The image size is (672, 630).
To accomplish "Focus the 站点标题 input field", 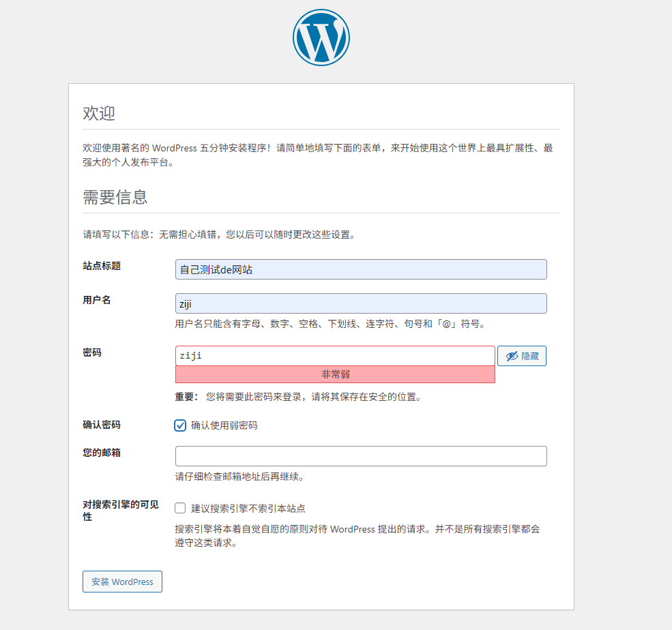I will coord(361,269).
